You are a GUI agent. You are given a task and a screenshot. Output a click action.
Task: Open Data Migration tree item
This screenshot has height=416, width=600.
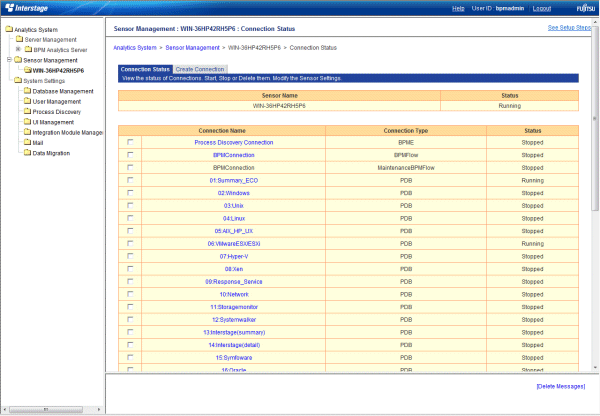(51, 153)
